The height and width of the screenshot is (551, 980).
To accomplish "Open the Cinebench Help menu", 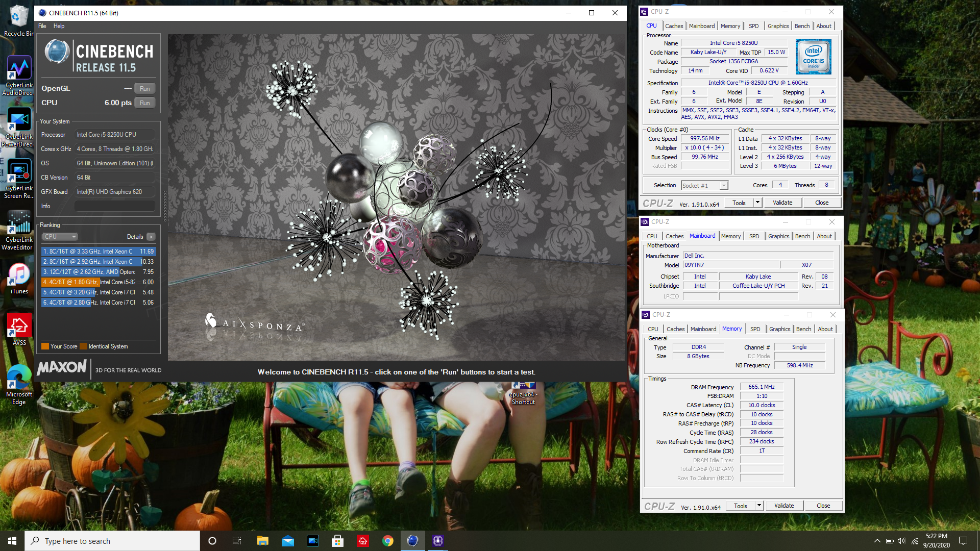I will [59, 26].
